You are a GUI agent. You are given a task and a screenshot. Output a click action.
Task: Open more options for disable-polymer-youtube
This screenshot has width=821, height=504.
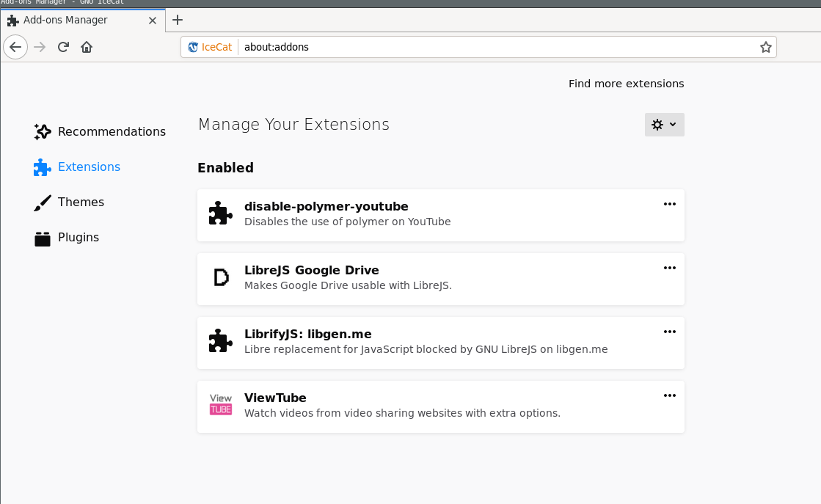pyautogui.click(x=670, y=204)
